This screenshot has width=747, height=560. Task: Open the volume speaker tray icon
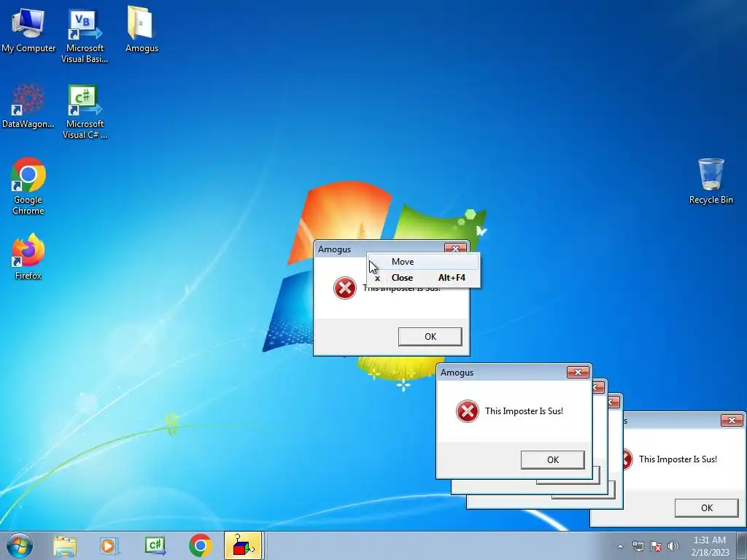(673, 546)
